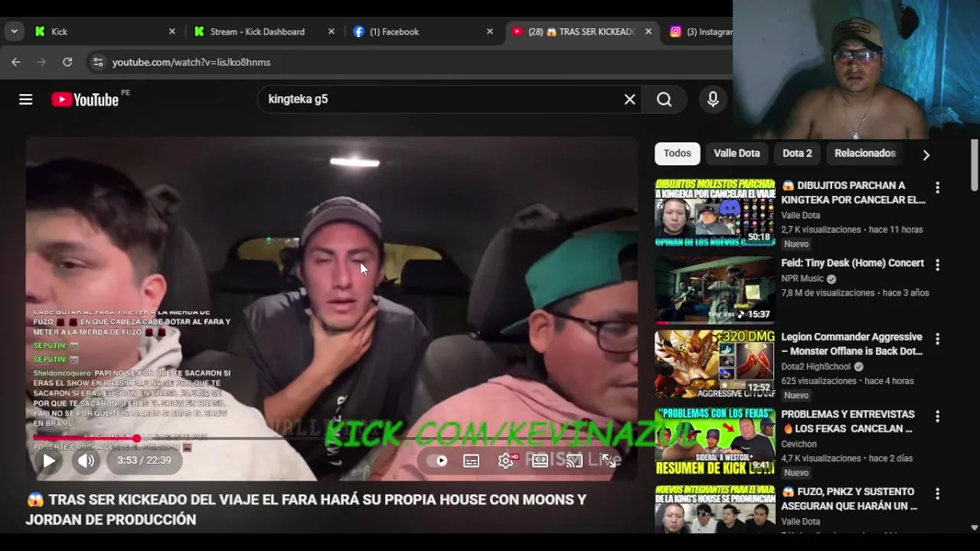980x551 pixels.
Task: Click the page vertical scrollbar
Action: pyautogui.click(x=974, y=165)
